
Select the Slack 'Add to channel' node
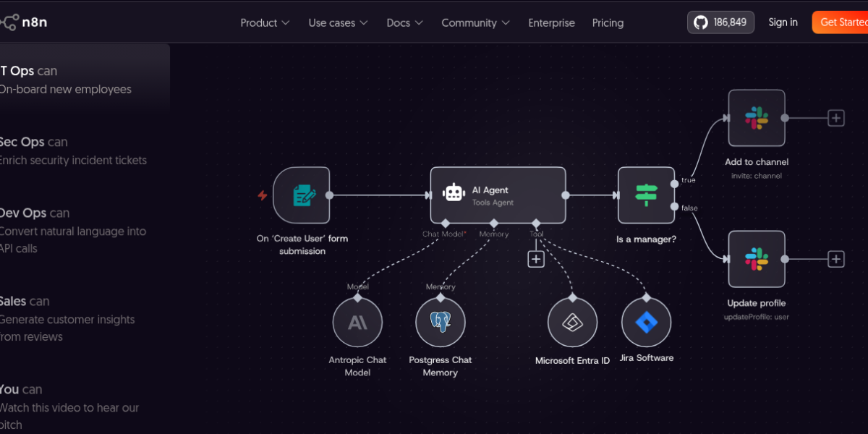click(x=757, y=118)
